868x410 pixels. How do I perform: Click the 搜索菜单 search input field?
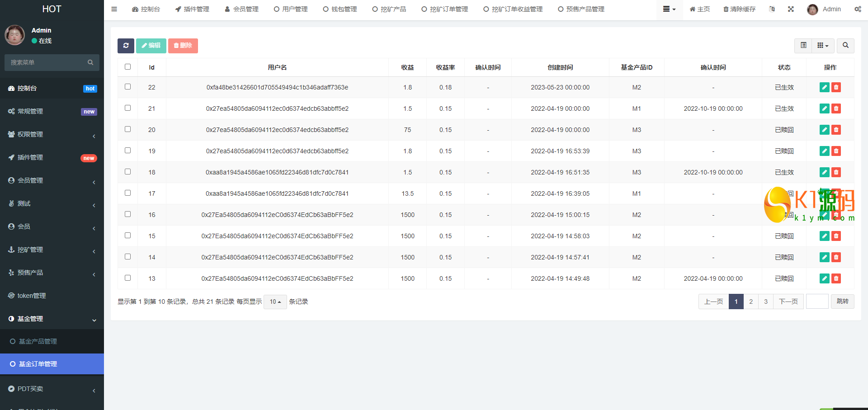47,62
